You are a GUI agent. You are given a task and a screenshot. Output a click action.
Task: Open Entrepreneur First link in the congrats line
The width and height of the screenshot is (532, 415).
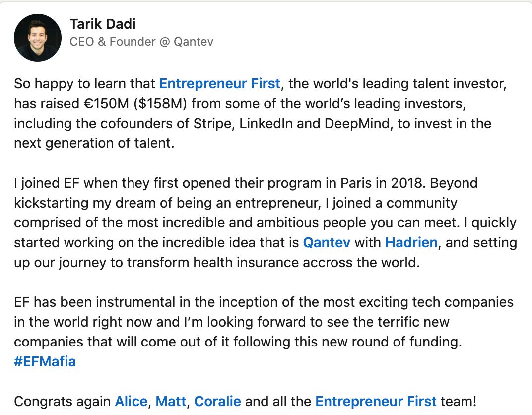(x=376, y=401)
